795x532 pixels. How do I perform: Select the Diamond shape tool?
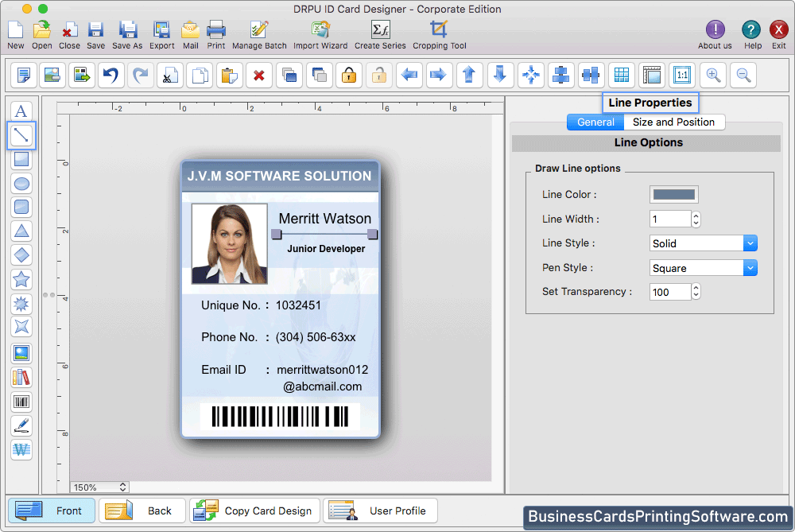[x=21, y=255]
